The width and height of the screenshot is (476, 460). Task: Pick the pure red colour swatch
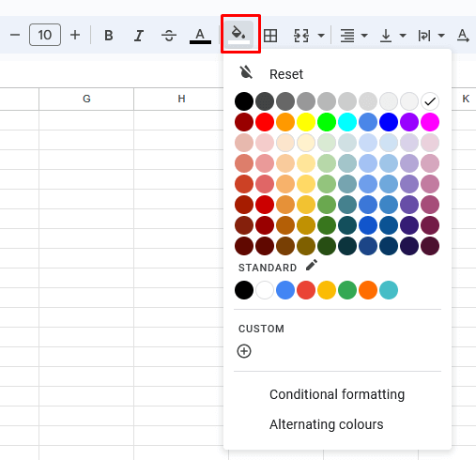[x=265, y=122]
